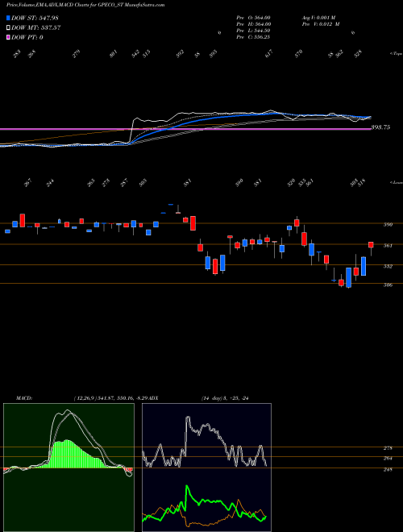The height and width of the screenshot is (532, 403).
Task: Click the 'Pre H: 364.00' high value
Action: (x=253, y=24)
